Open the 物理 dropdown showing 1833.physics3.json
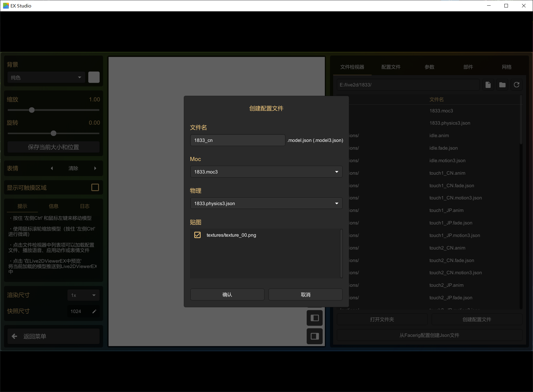533x392 pixels. [266, 203]
